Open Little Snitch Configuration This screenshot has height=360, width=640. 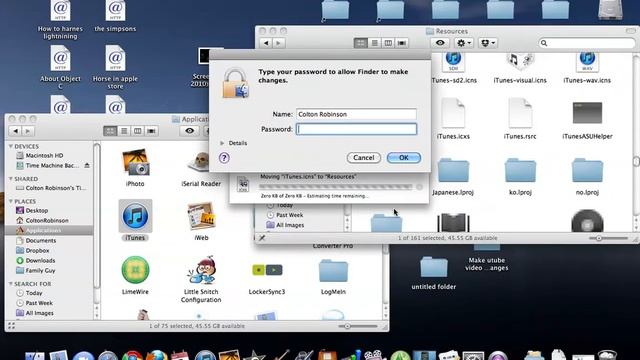[201, 270]
